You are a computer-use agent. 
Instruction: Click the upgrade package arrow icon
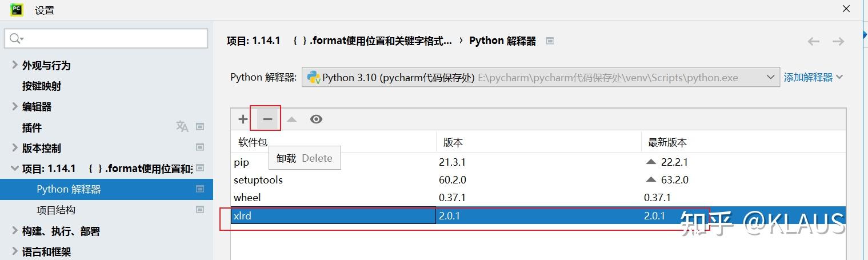click(x=291, y=119)
